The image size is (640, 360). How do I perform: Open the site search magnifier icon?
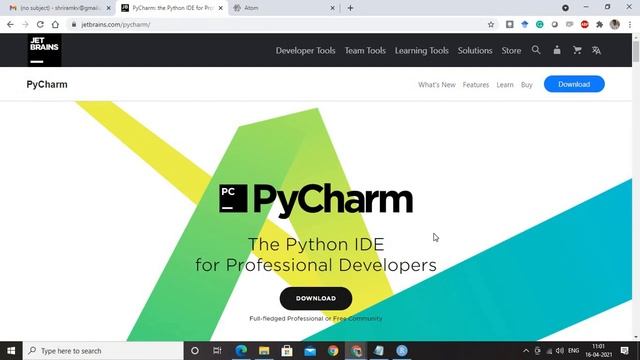(x=536, y=50)
